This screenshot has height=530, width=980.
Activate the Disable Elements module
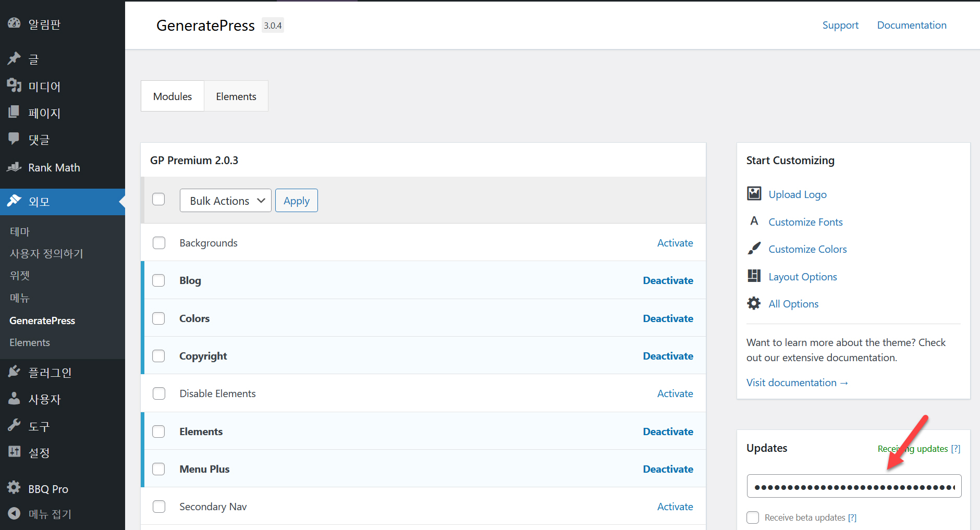pos(675,393)
